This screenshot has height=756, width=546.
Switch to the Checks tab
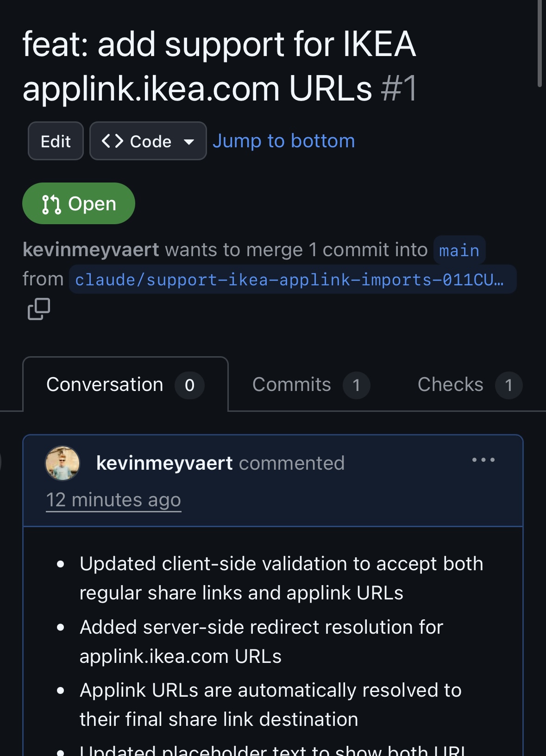coord(451,385)
